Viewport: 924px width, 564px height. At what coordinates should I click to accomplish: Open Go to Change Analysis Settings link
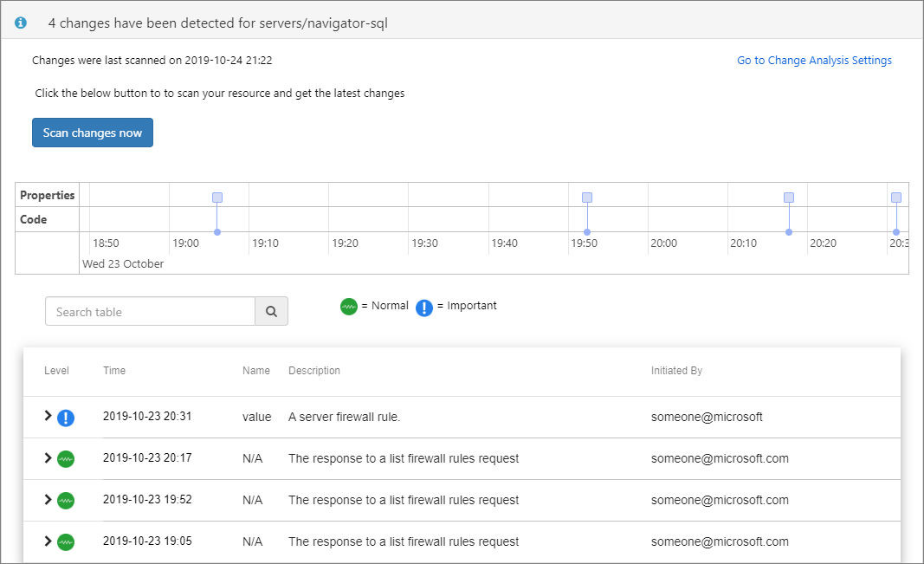coord(814,61)
